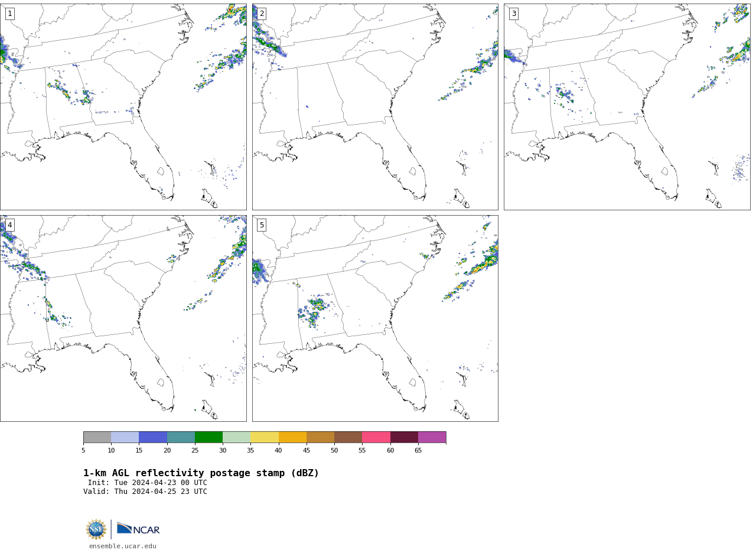
Task: Click the brown 50-55 dBZ swatch
Action: pyautogui.click(x=348, y=437)
